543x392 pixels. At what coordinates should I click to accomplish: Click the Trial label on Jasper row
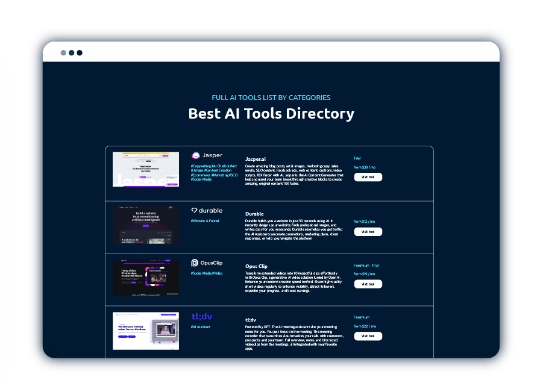click(x=357, y=158)
